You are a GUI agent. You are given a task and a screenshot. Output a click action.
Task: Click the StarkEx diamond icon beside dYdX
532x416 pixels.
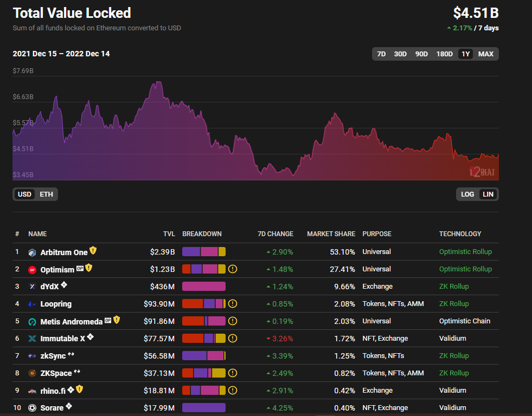click(x=64, y=285)
